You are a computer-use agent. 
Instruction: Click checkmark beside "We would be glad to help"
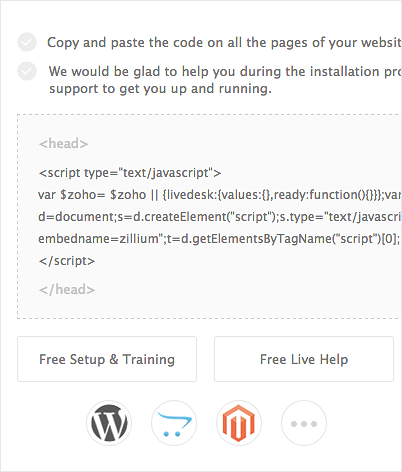pos(27,71)
